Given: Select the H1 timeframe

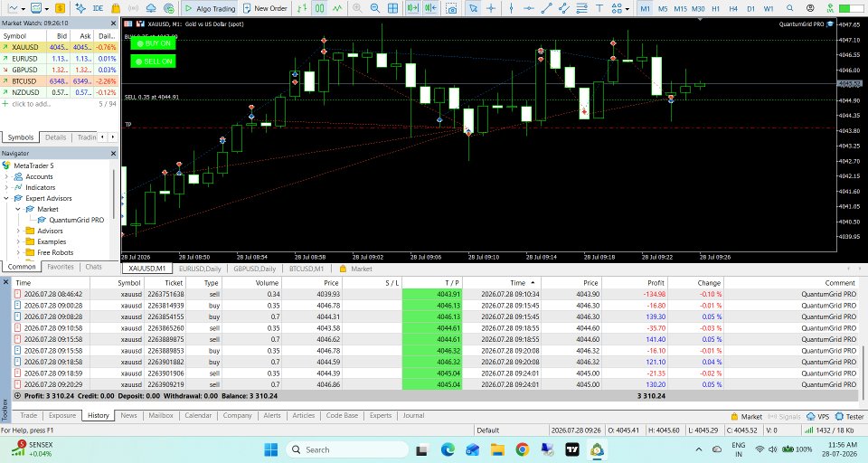Looking at the screenshot, I should coord(716,8).
